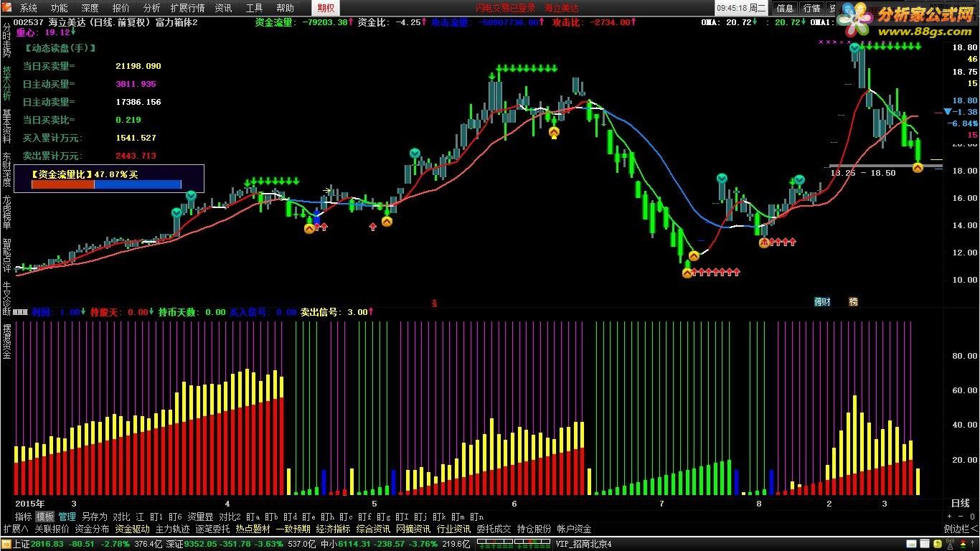Screen dimensions: 980x551
Task: Click the 日线 period label
Action: pyautogui.click(x=960, y=504)
